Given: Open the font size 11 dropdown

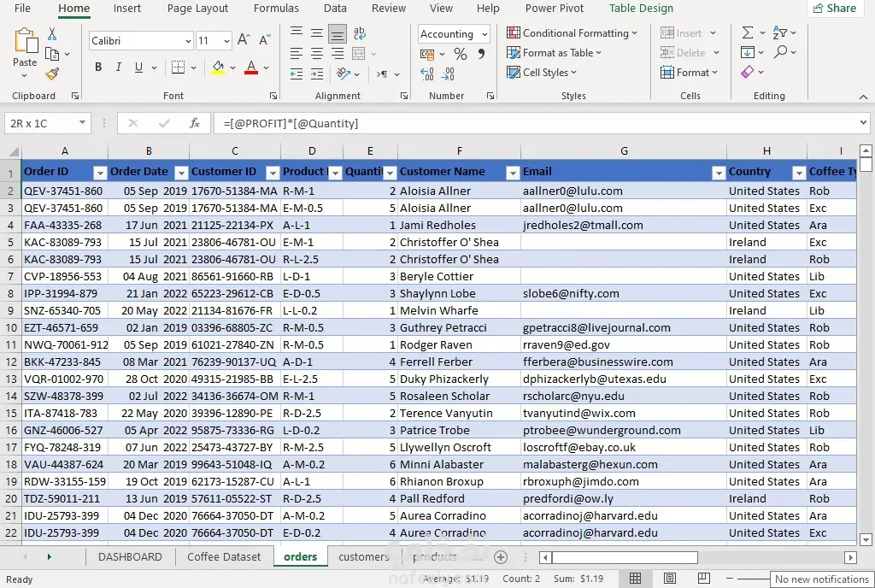Looking at the screenshot, I should pyautogui.click(x=226, y=41).
